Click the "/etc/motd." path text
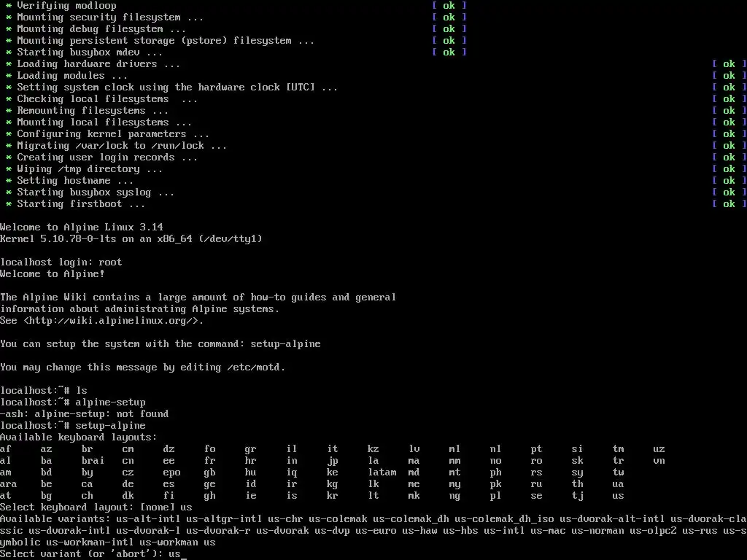Screen dimensions: 747x560 coord(256,367)
